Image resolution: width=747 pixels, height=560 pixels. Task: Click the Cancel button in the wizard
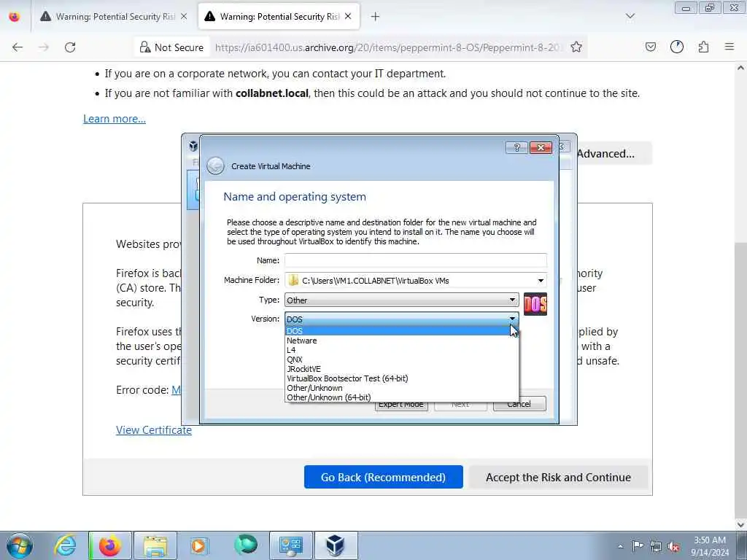pos(519,404)
